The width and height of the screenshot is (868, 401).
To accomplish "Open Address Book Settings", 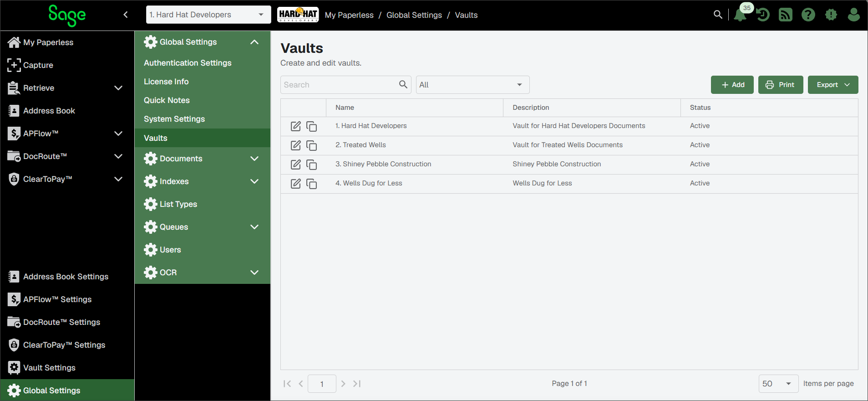I will [x=67, y=277].
